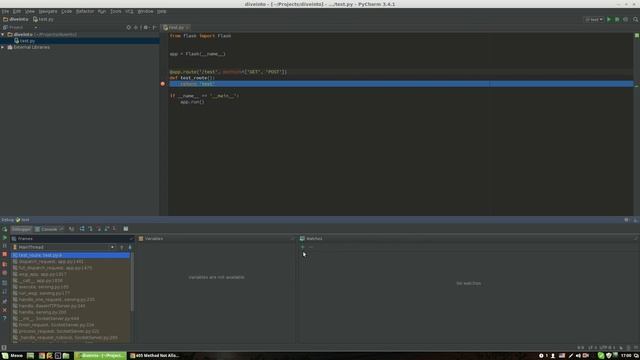Open the MainThread thread selector
640x360 pixels.
tap(64, 247)
